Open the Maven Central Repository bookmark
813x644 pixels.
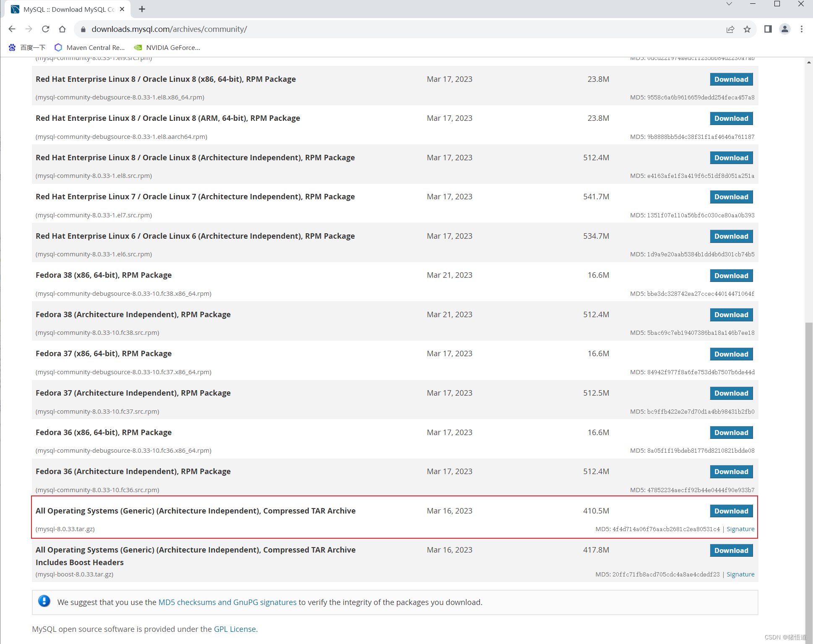[90, 47]
